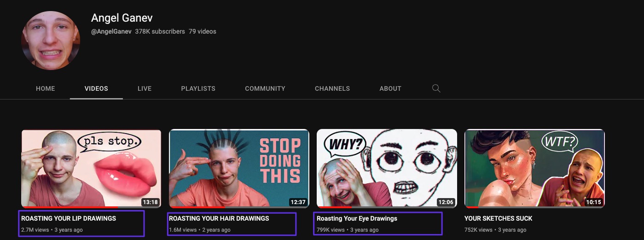Click the 1.6M views metadata line

(200, 230)
